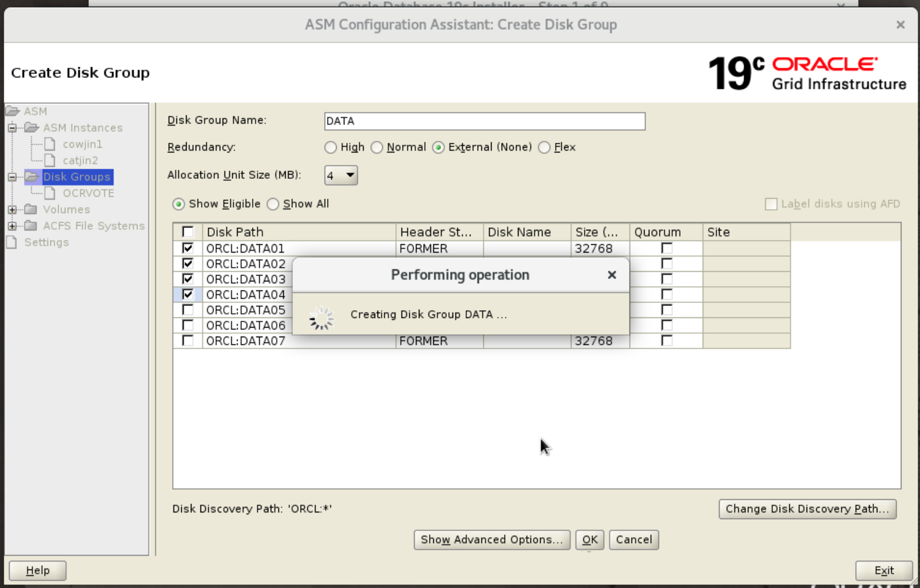Image resolution: width=920 pixels, height=588 pixels.
Task: Sort by the Disk Name column header
Action: coord(527,232)
